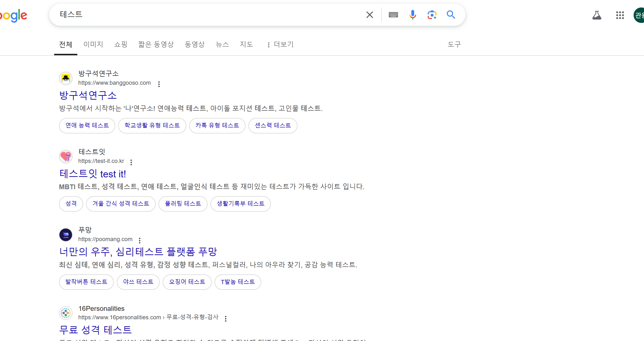The width and height of the screenshot is (644, 341).
Task: Switch to the 쇼핑 tab
Action: click(121, 44)
